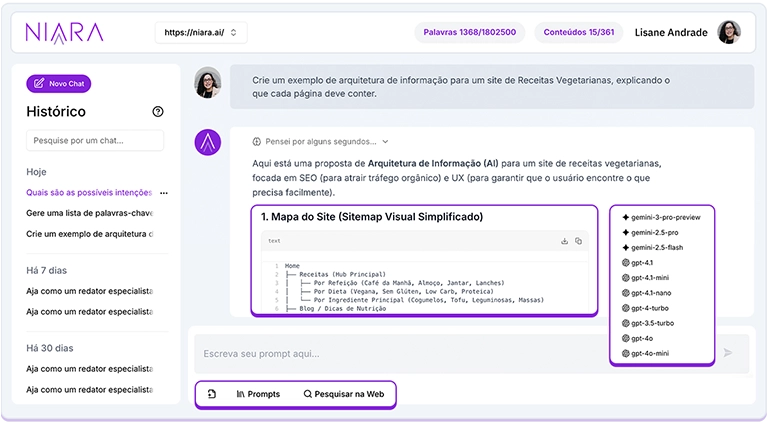Click the Histórico help question mark icon
The width and height of the screenshot is (768, 423).
[157, 112]
